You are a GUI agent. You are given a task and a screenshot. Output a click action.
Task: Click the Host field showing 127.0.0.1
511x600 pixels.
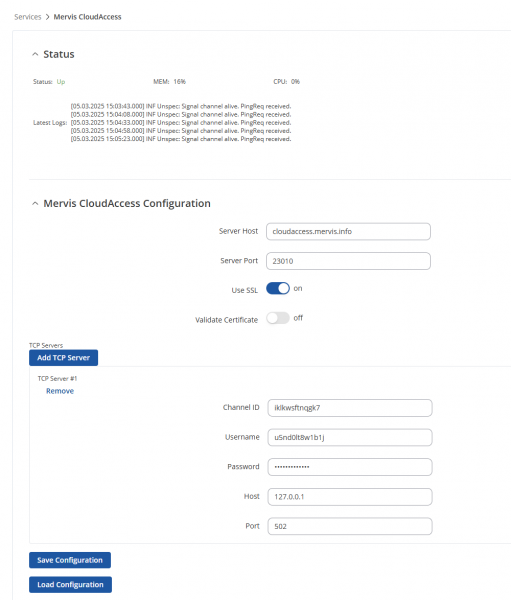click(x=350, y=497)
